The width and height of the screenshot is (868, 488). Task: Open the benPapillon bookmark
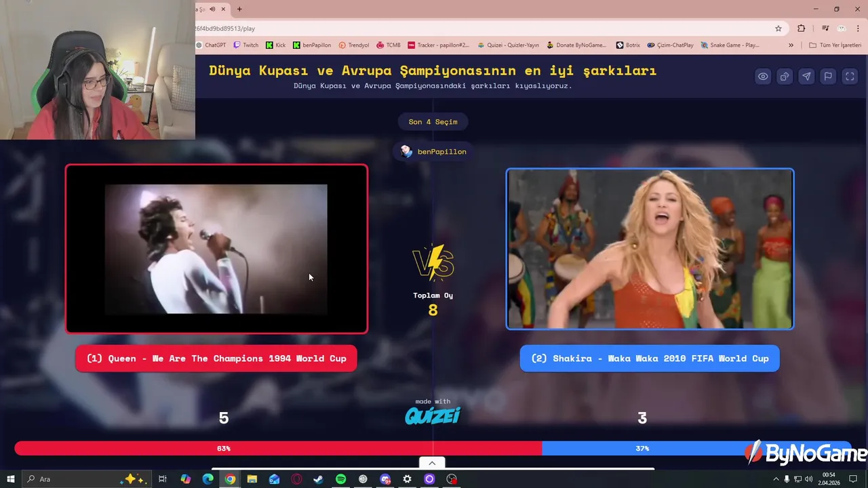(312, 45)
